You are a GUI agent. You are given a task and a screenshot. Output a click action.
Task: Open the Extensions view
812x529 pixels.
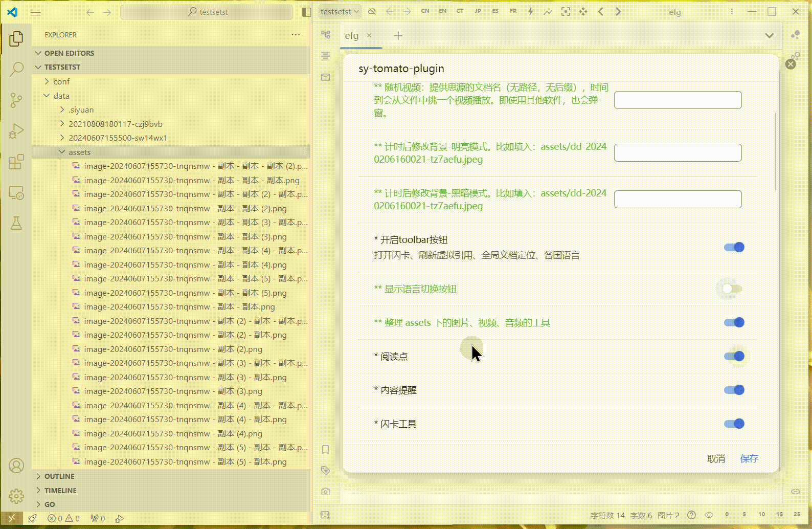point(16,162)
